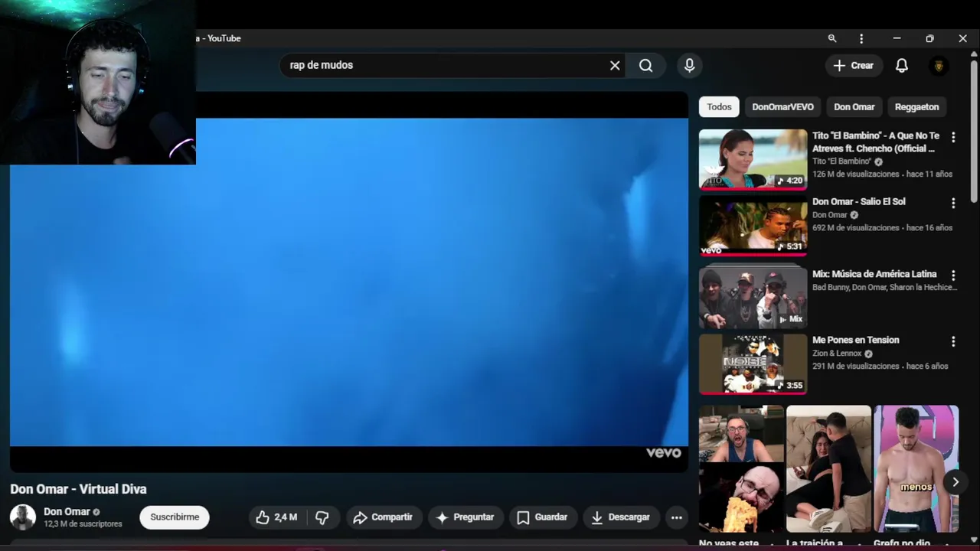Open options for Salio El Sol video
The height and width of the screenshot is (551, 980).
(x=953, y=204)
